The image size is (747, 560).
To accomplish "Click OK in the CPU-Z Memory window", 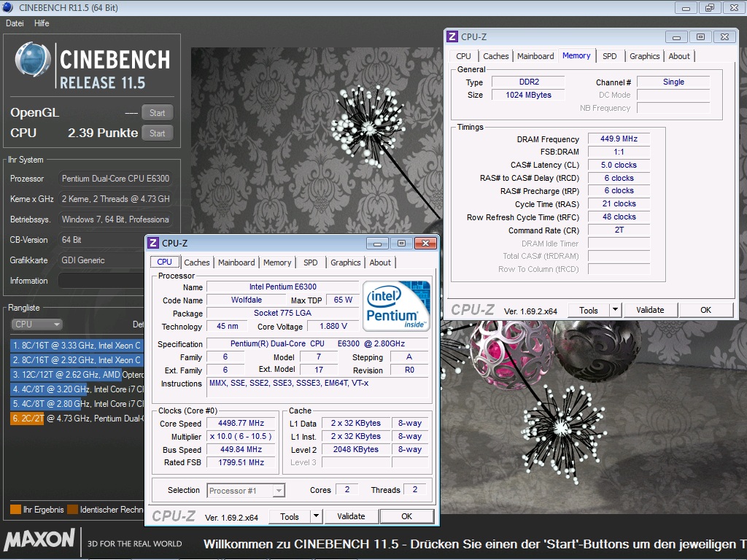I will point(705,310).
